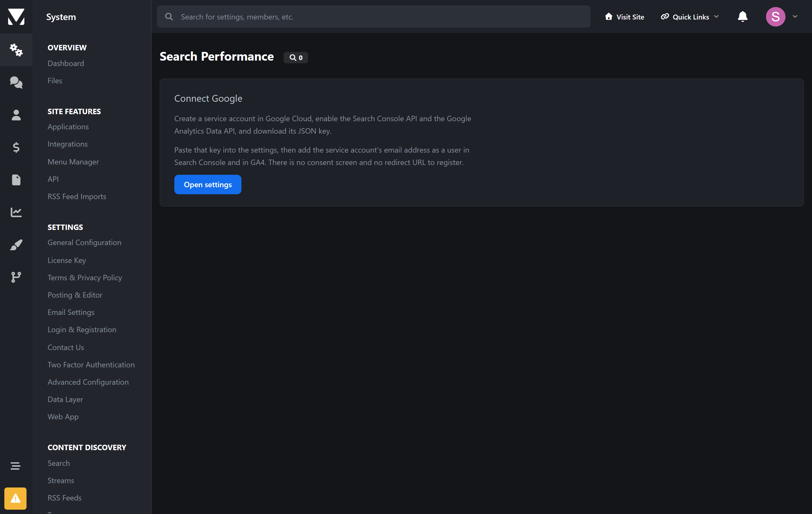Open the Customization paintbrush icon

(16, 245)
